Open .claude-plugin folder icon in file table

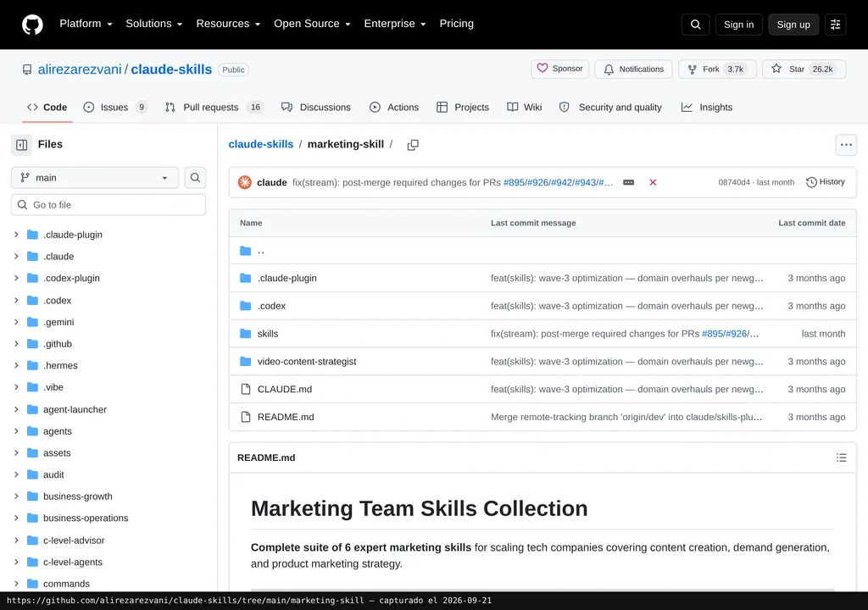tap(245, 279)
